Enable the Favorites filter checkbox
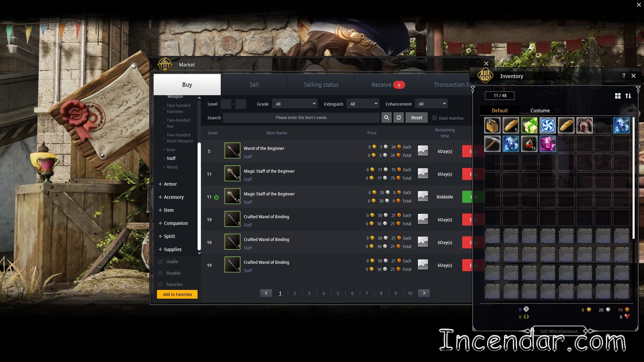This screenshot has height=362, width=644. pos(160,284)
